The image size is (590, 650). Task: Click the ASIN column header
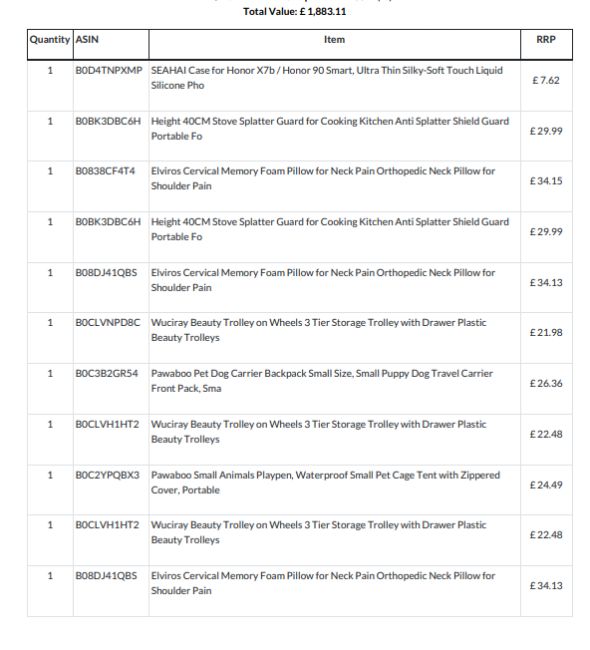87,40
